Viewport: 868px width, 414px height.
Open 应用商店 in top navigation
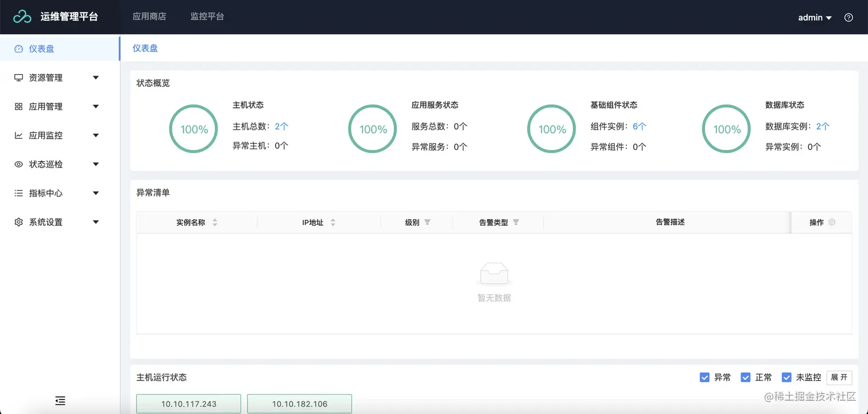(x=149, y=17)
